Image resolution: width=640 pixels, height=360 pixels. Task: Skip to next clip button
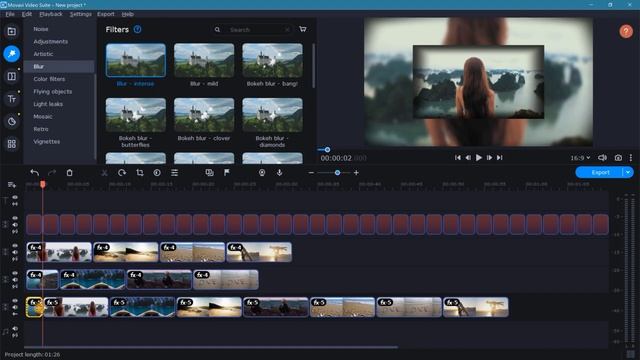[500, 158]
